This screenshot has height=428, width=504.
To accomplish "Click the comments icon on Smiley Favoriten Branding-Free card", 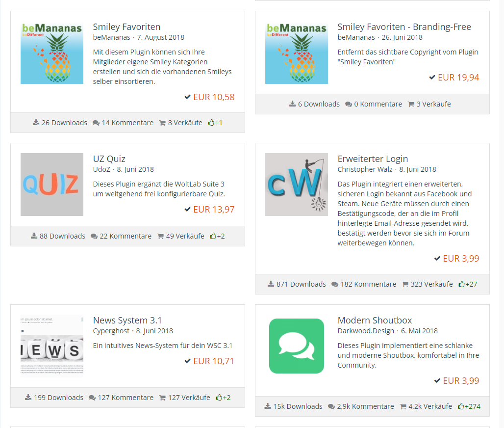I will tap(349, 104).
